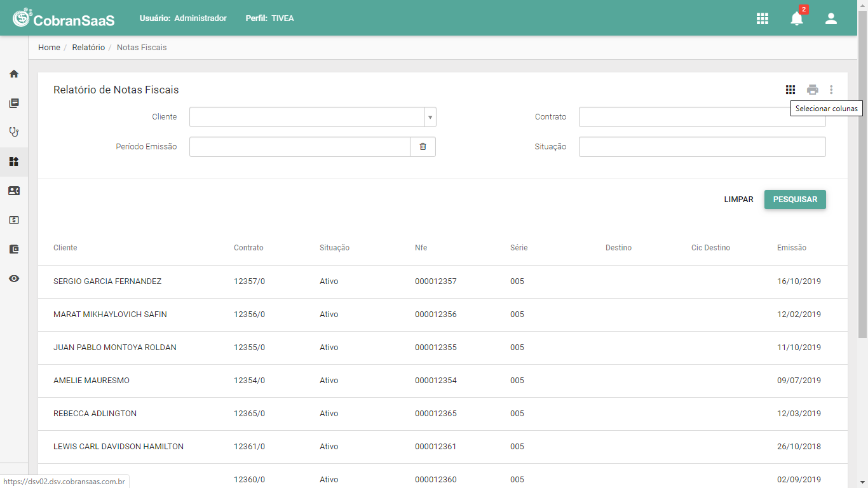Focus the Período Emissão input field
This screenshot has height=488, width=868.
300,147
